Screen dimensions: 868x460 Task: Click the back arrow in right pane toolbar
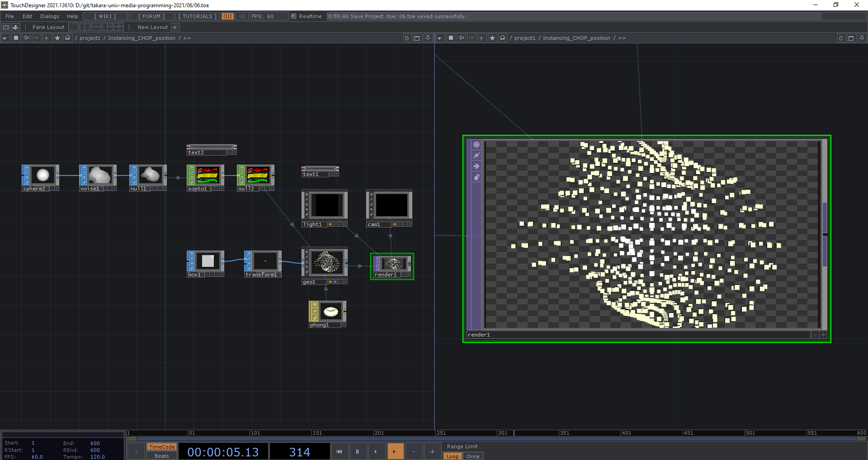click(461, 38)
